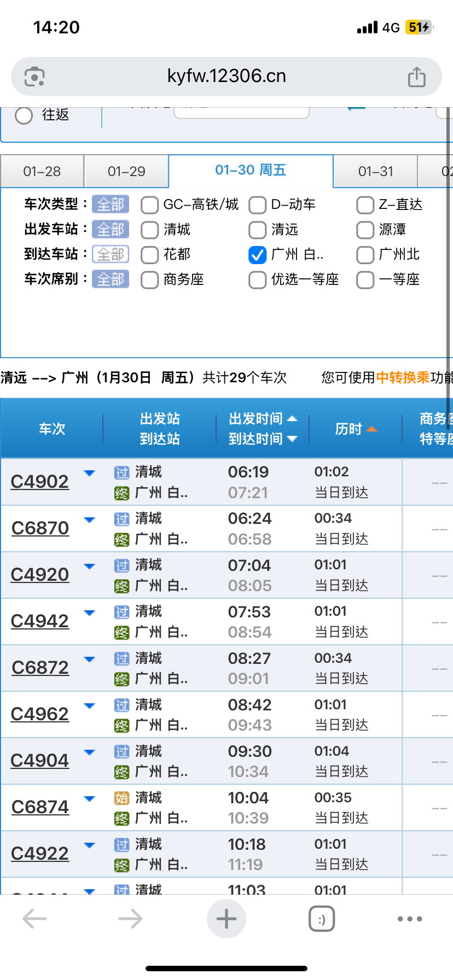The width and height of the screenshot is (453, 980).
Task: Uncheck the 广州白.. arrival station checkbox
Action: 257,255
